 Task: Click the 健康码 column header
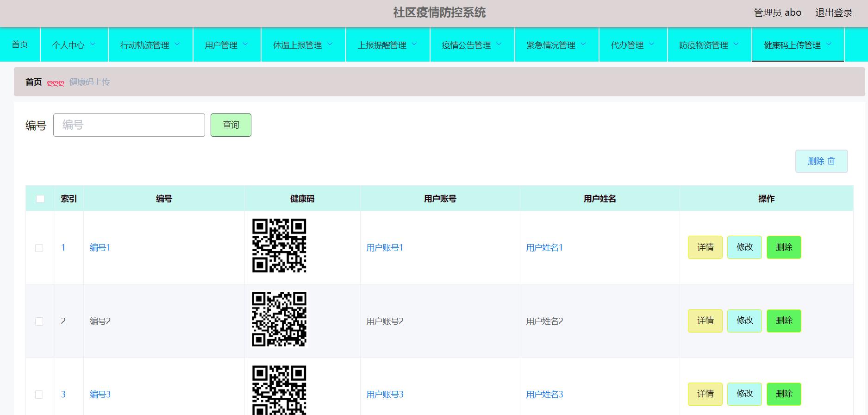pos(302,199)
